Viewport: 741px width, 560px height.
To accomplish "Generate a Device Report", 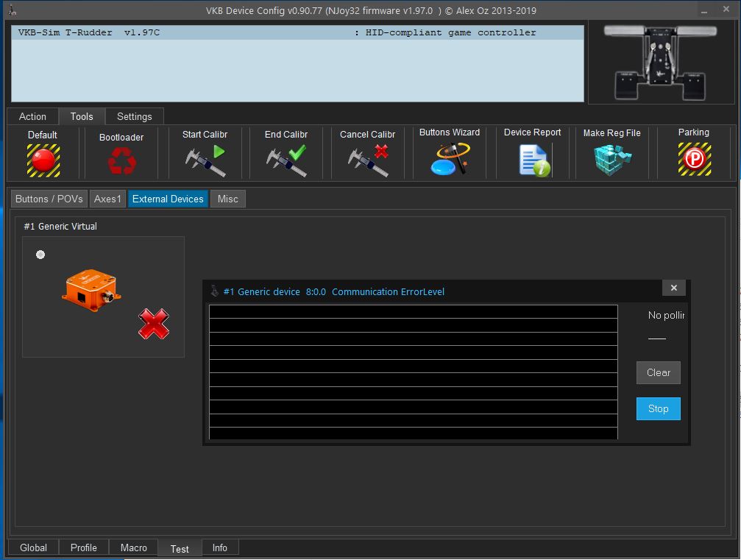I will (x=534, y=160).
